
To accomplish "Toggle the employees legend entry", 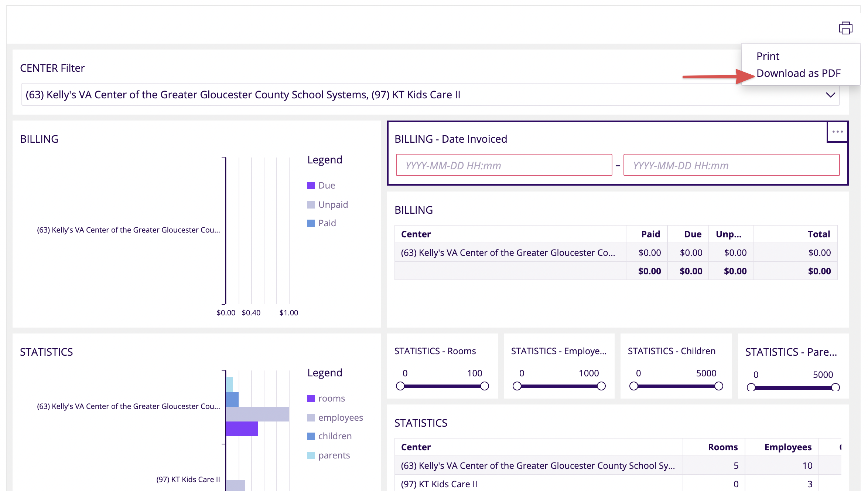I will [x=340, y=417].
